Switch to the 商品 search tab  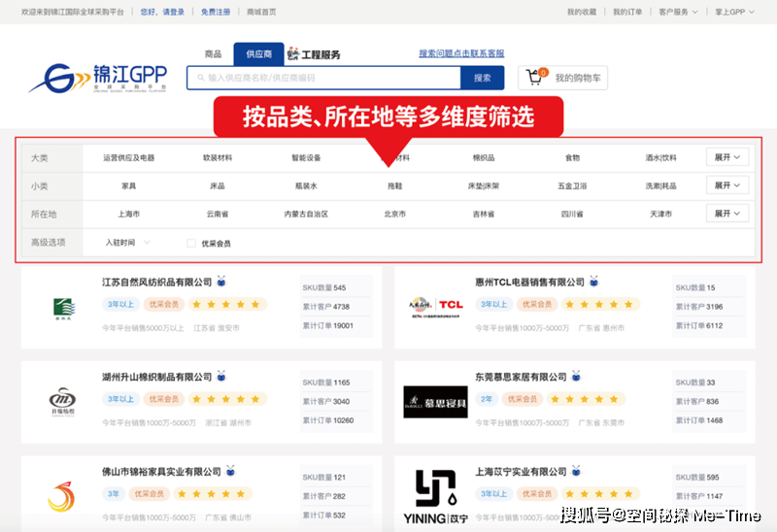213,54
